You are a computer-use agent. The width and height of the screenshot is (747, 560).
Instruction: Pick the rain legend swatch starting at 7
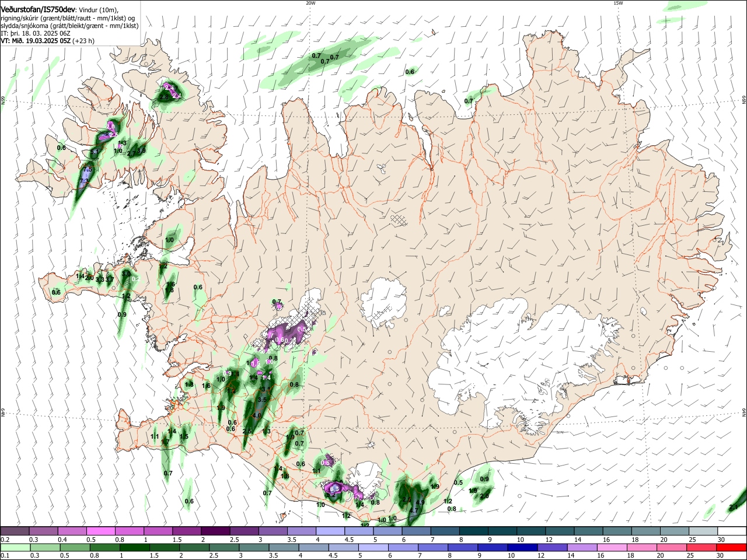point(432,547)
